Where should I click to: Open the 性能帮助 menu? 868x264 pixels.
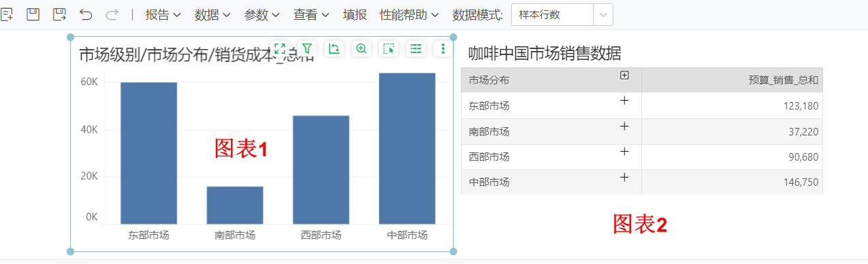coord(409,14)
